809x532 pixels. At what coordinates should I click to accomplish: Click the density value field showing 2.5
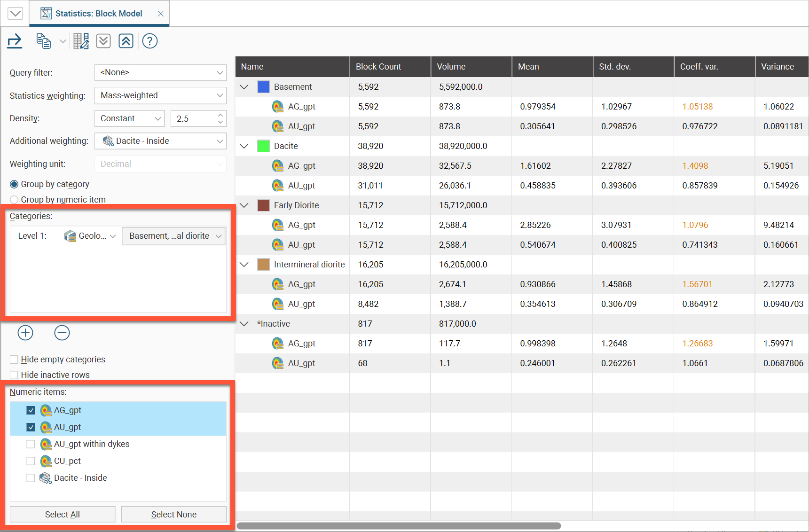tap(194, 118)
